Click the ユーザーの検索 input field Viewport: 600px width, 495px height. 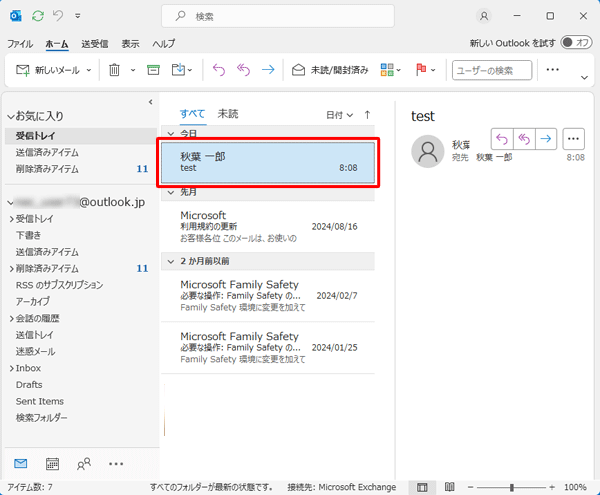(x=492, y=70)
